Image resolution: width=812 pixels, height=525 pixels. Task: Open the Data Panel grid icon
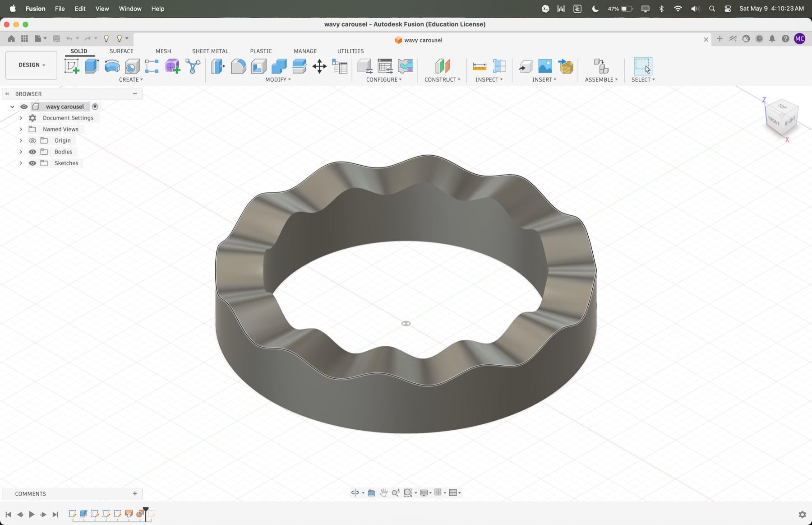pyautogui.click(x=25, y=39)
